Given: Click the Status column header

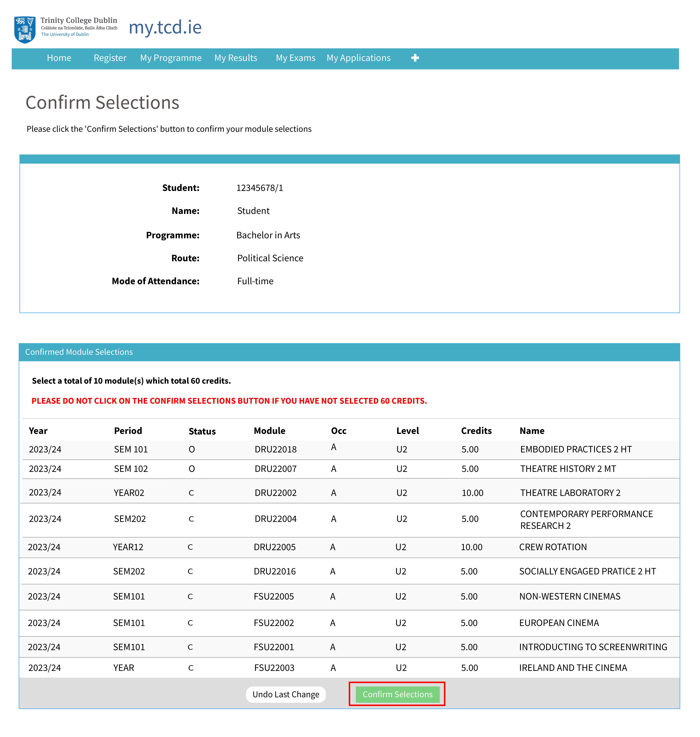Looking at the screenshot, I should 202,432.
